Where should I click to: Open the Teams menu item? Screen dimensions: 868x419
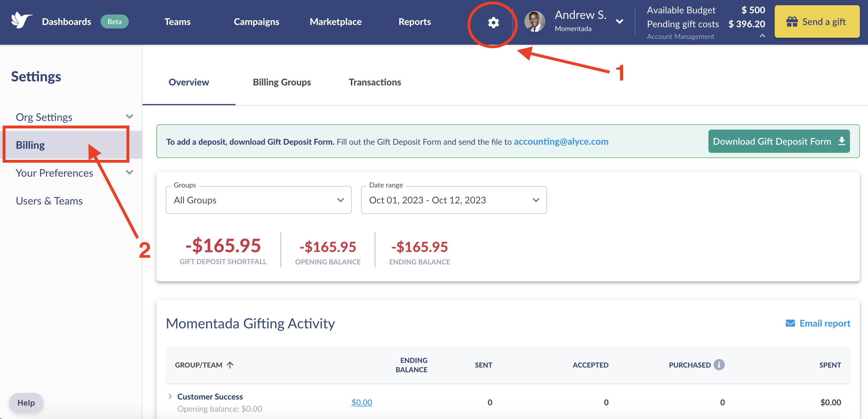[x=177, y=22]
